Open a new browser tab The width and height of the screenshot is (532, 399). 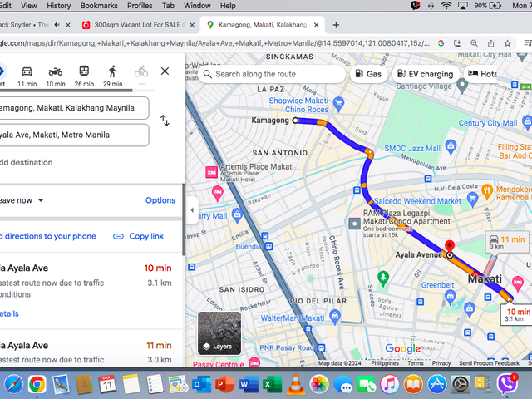point(336,25)
